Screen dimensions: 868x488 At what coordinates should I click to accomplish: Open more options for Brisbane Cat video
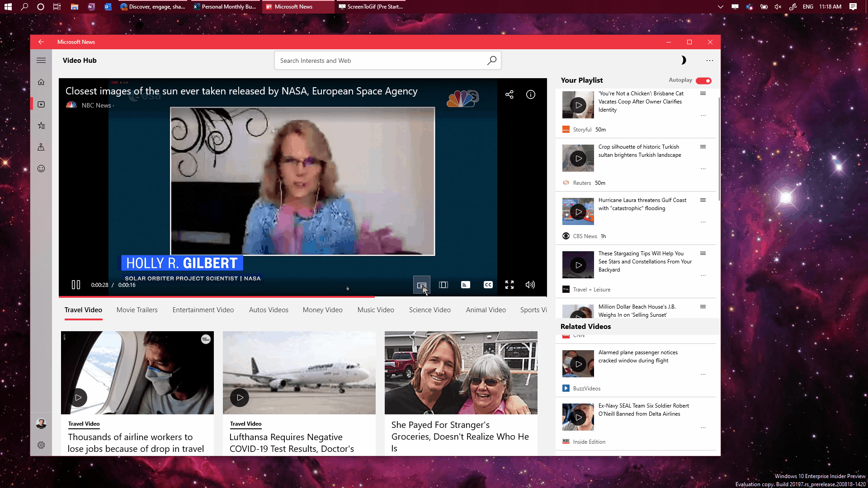pos(703,116)
